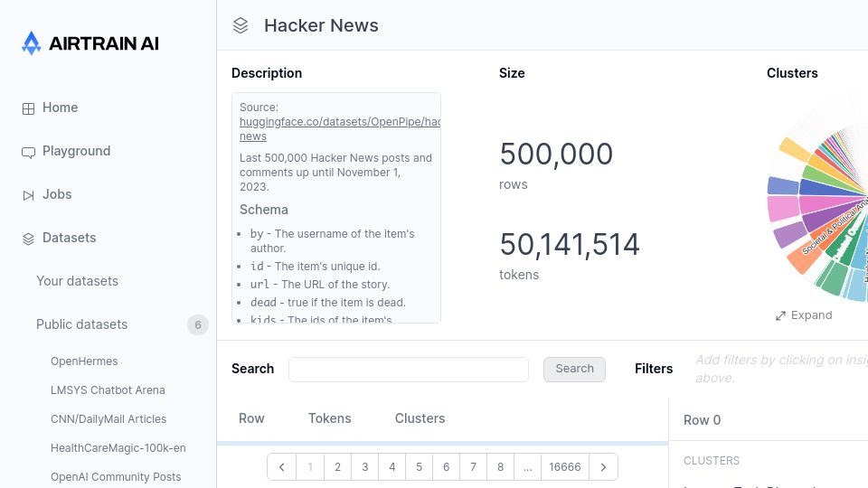Open Playground in sidebar
Viewport: 868px width, 488px height.
pyautogui.click(x=76, y=151)
